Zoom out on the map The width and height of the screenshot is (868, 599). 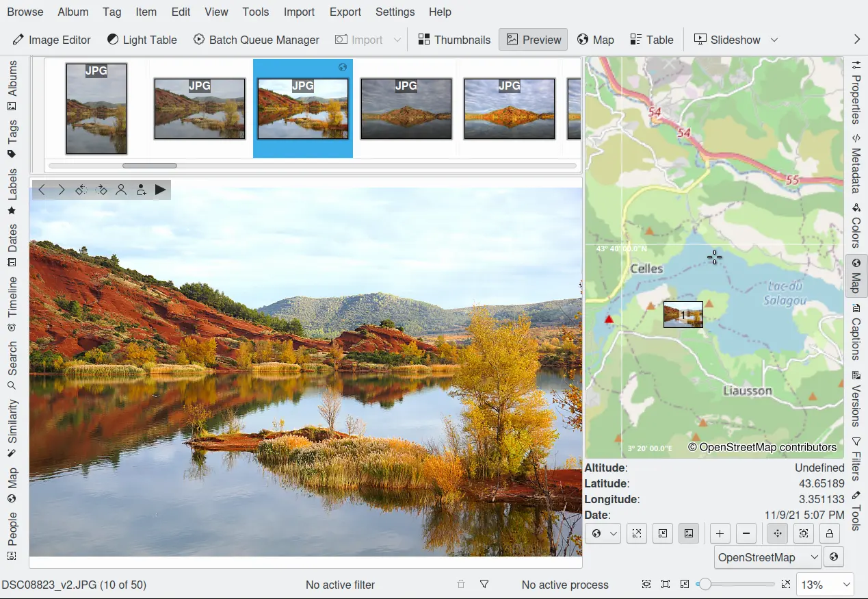pos(746,533)
